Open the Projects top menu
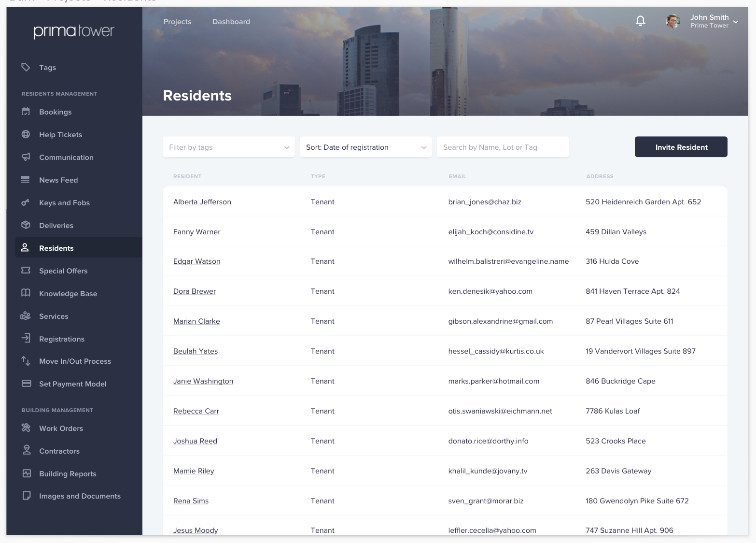Viewport: 756px width, 543px height. [177, 22]
